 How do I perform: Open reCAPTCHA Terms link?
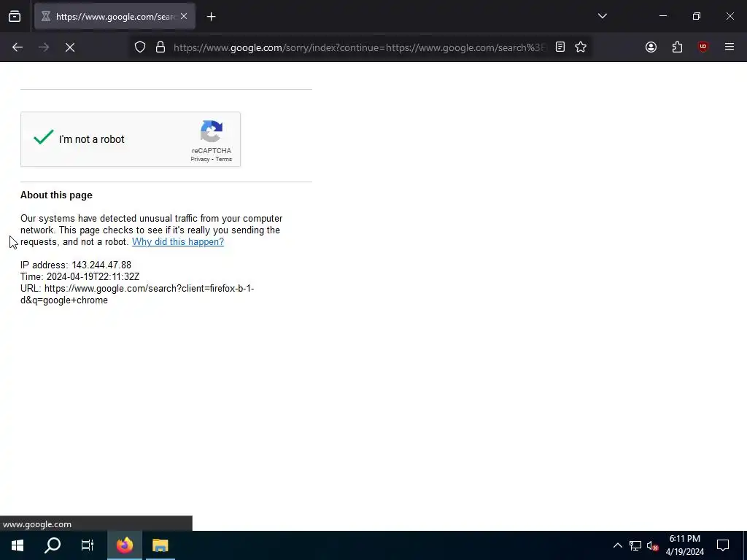(224, 160)
